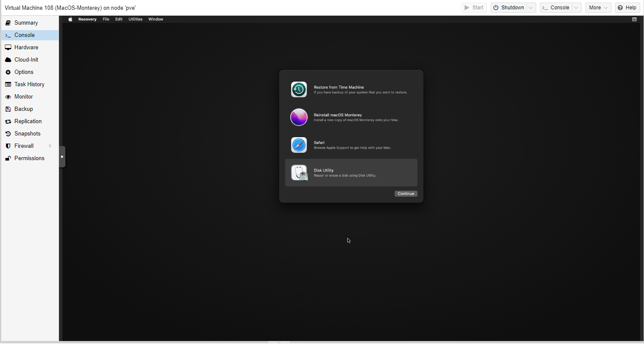Select the macOS Monterey installer icon

point(299,117)
